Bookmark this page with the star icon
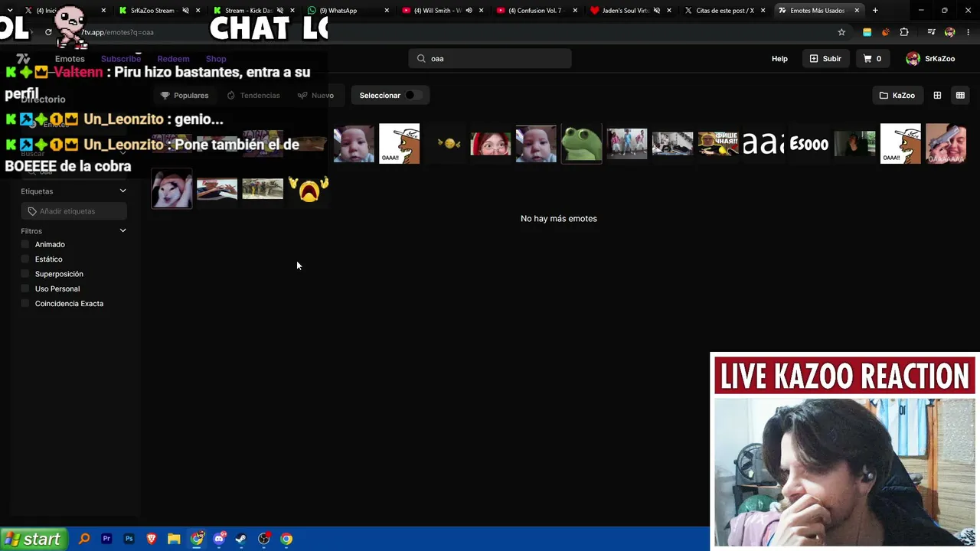Image resolution: width=980 pixels, height=551 pixels. (841, 32)
